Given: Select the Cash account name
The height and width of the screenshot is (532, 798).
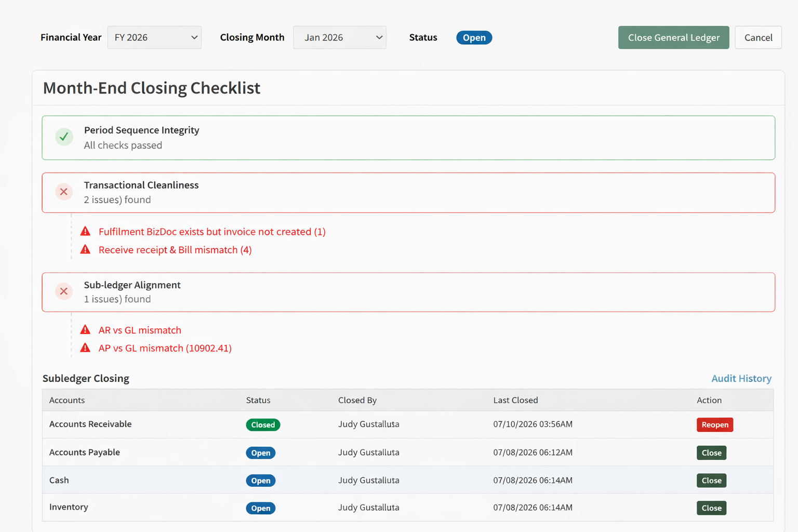Looking at the screenshot, I should (x=59, y=480).
